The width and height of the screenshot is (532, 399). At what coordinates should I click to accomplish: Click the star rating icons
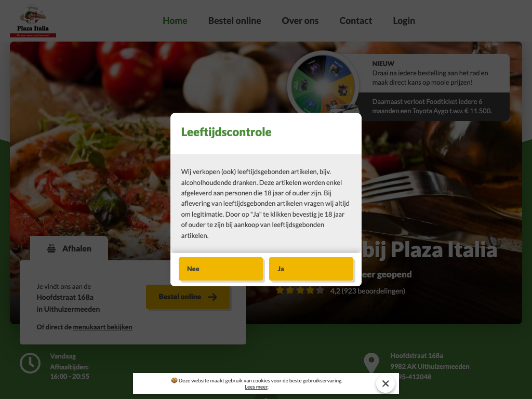(300, 291)
